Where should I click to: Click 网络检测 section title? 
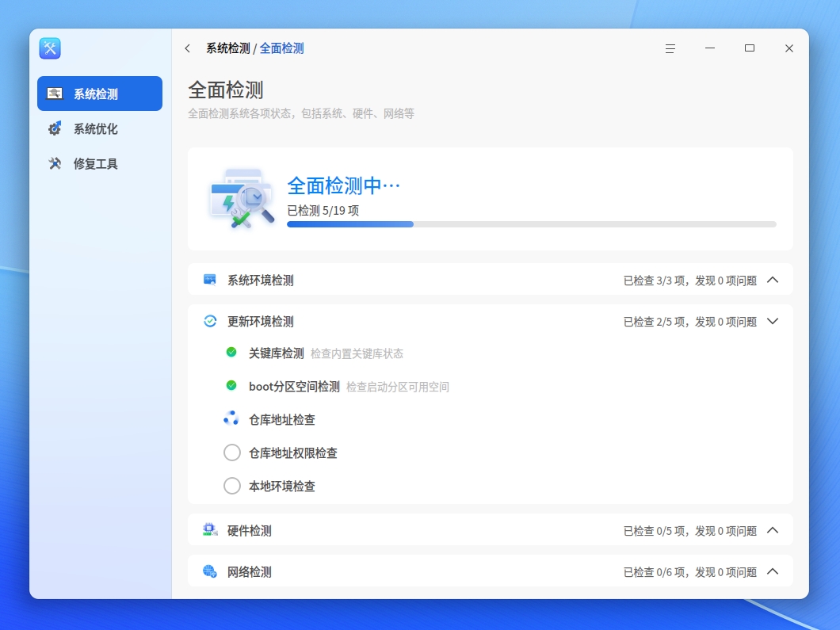pos(250,572)
